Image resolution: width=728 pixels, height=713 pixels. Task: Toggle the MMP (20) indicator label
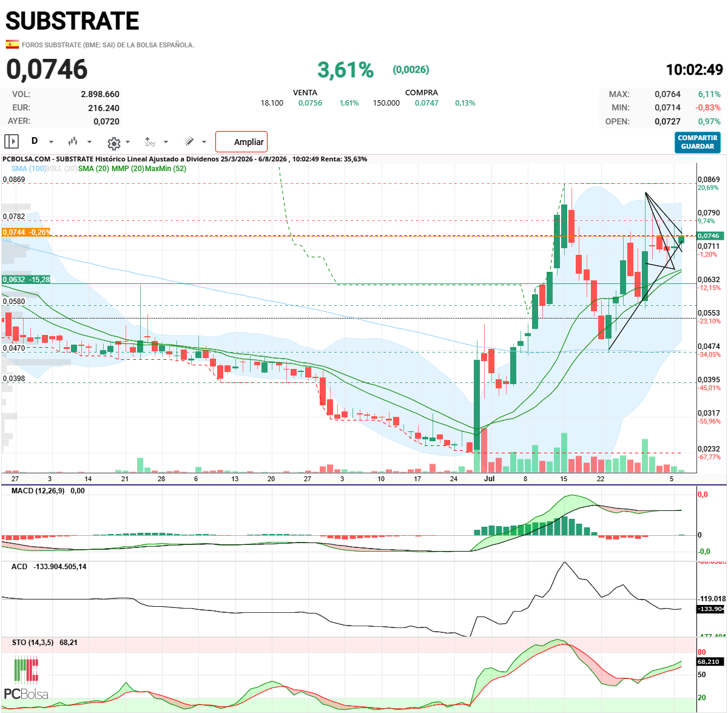coord(127,169)
